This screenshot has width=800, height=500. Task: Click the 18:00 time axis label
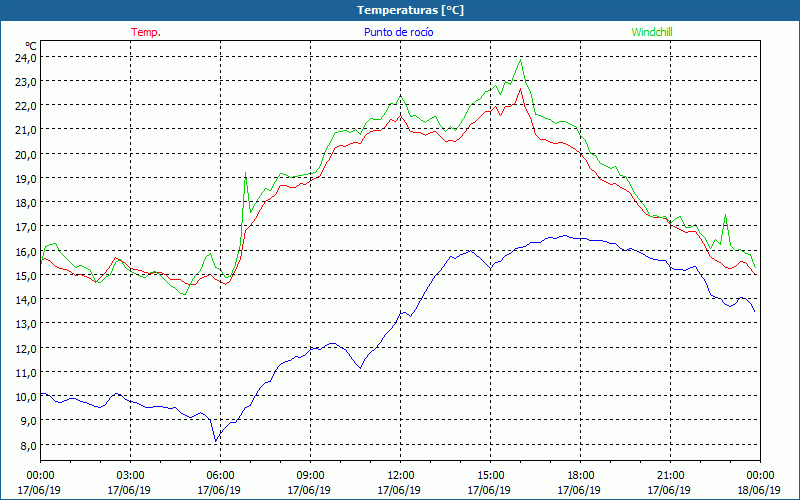coord(581,475)
